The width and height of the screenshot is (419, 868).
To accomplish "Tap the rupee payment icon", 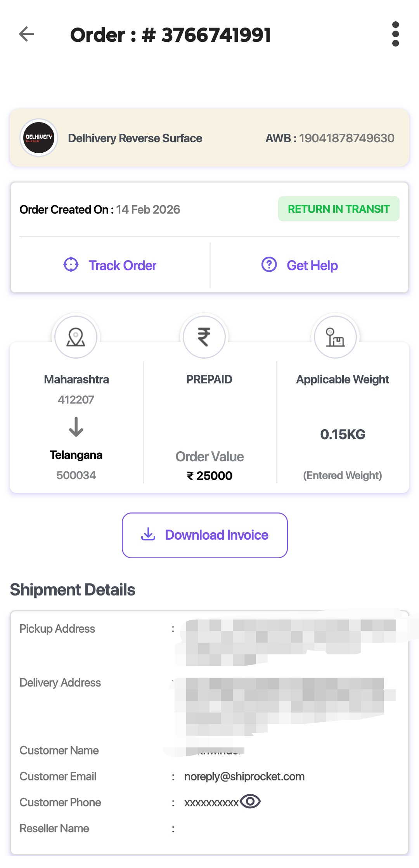I will point(204,337).
